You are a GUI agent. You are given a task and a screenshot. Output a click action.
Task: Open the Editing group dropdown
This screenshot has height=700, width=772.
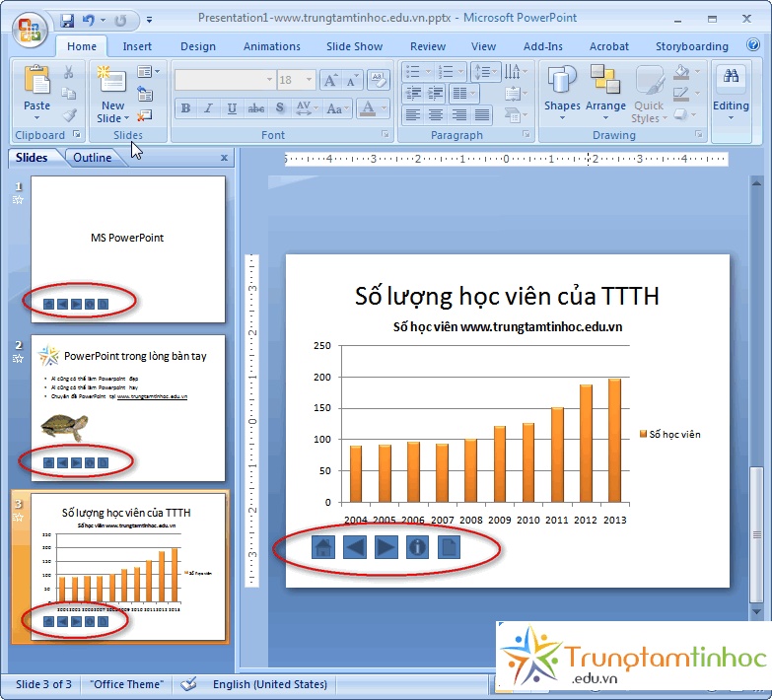pyautogui.click(x=731, y=94)
